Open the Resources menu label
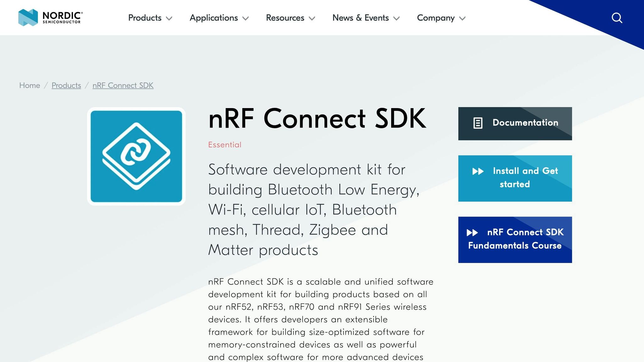This screenshot has width=644, height=362. (285, 18)
